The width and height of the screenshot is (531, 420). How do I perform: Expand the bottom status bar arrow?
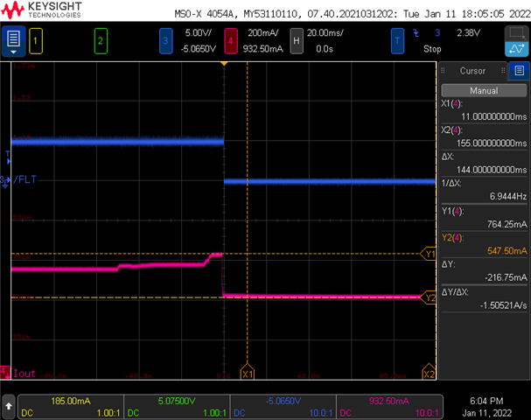pyautogui.click(x=9, y=406)
